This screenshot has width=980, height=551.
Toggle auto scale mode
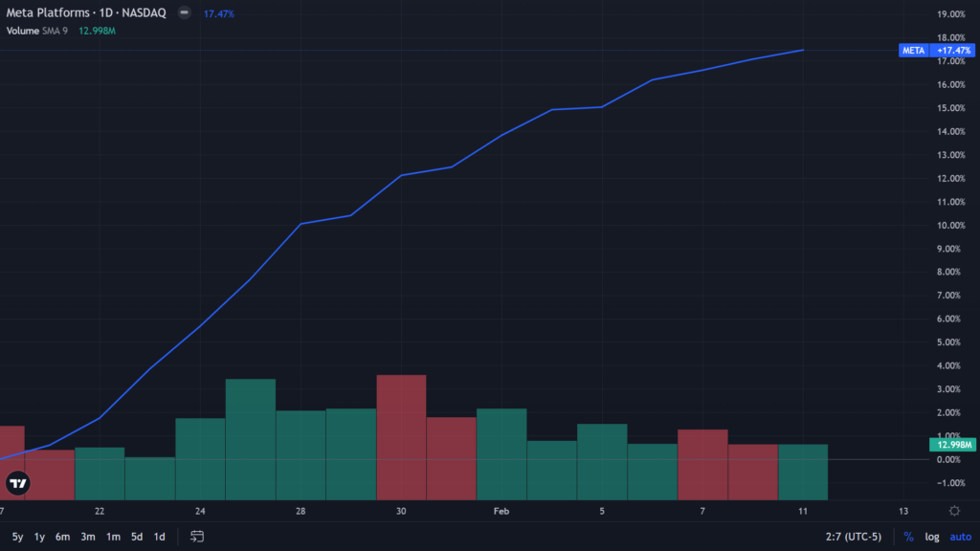tap(961, 537)
